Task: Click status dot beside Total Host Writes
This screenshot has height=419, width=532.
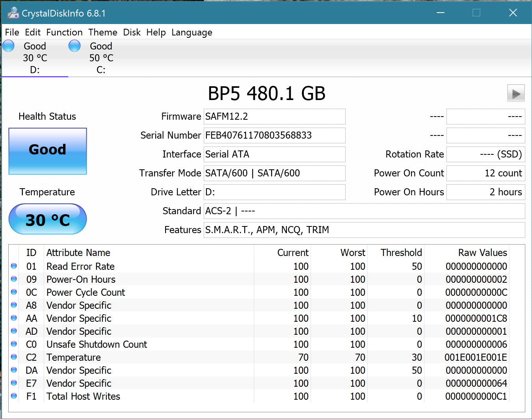Action: [x=14, y=396]
